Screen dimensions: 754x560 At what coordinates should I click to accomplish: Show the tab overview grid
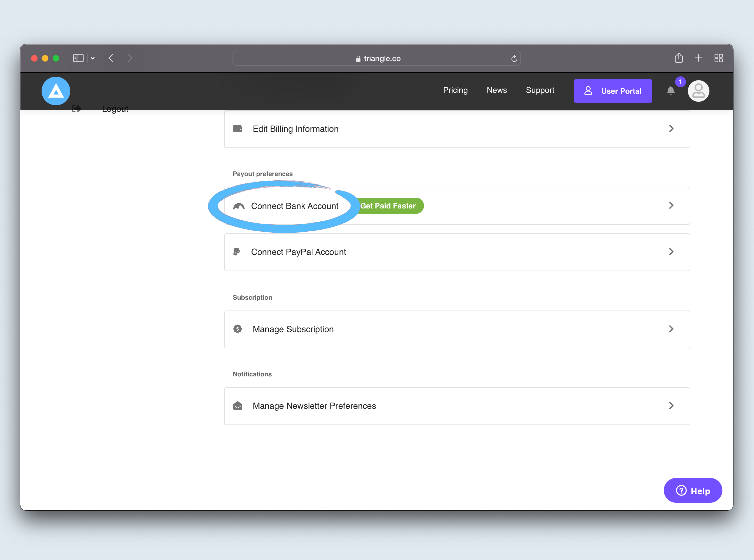coord(718,58)
